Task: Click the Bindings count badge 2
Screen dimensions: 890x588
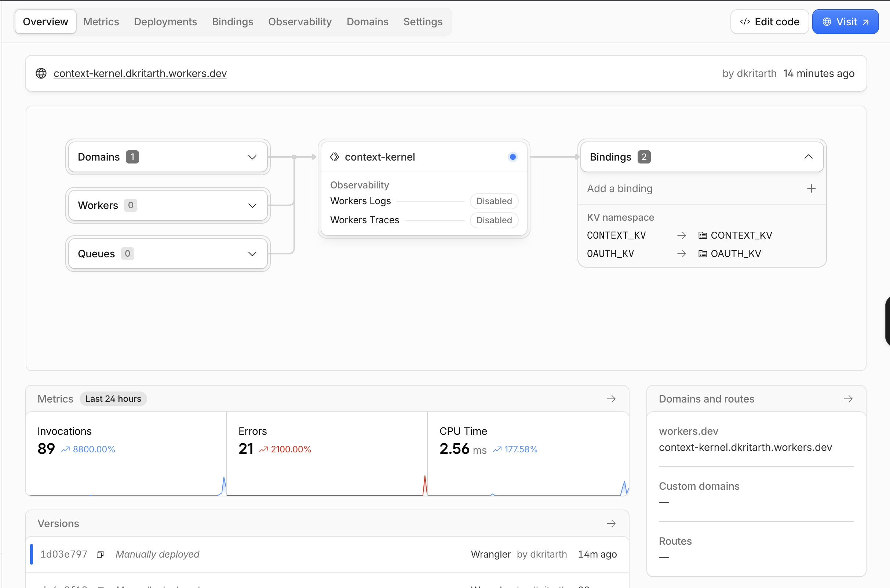Action: pos(644,157)
